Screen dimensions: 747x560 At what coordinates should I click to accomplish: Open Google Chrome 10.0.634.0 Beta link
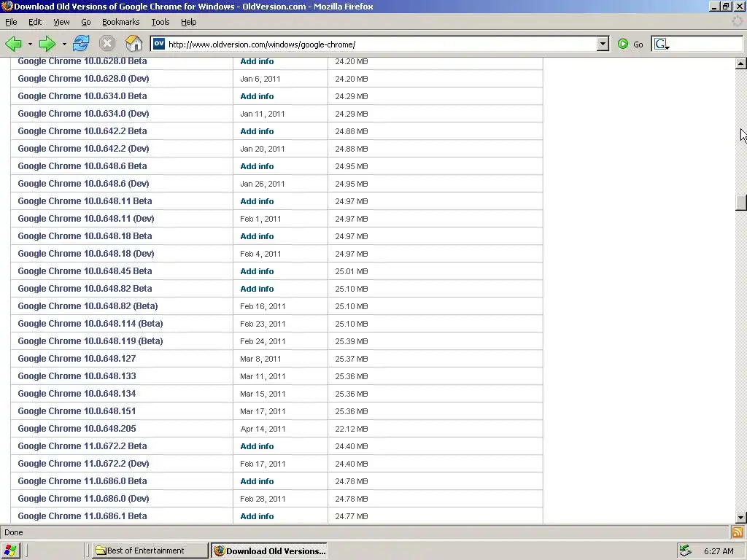tap(82, 96)
